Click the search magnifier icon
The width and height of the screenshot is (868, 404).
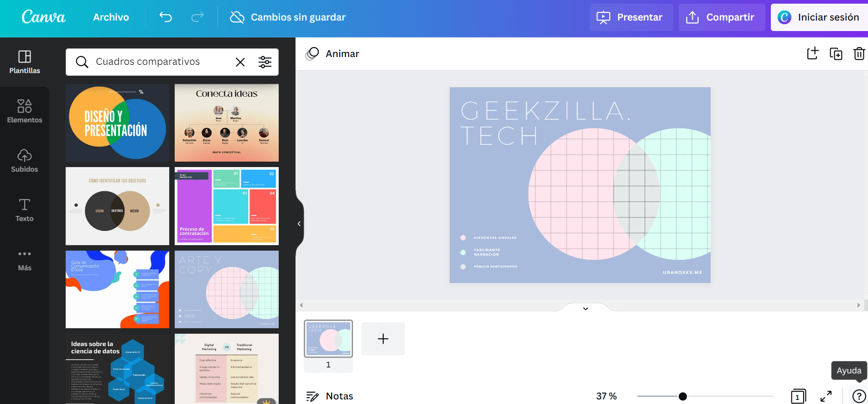[x=82, y=62]
